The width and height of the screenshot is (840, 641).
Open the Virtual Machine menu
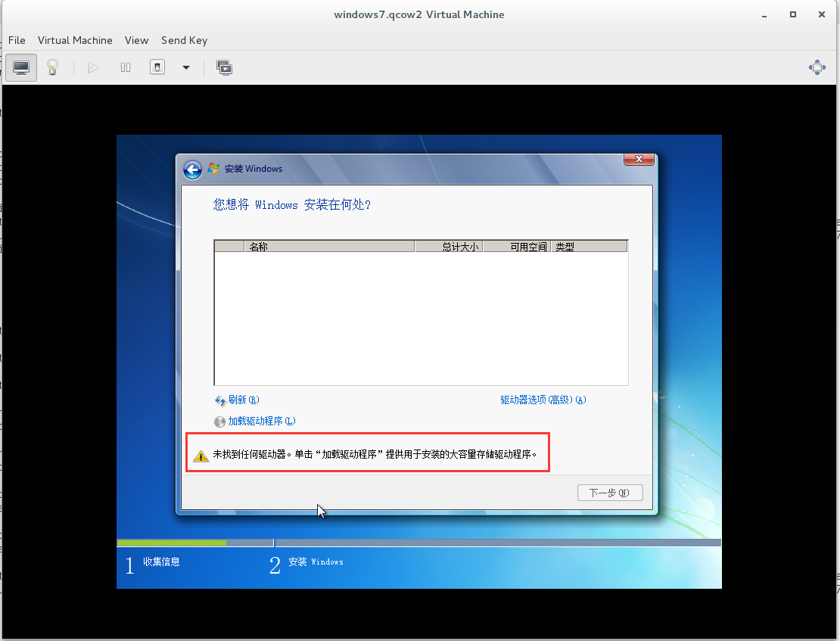click(x=75, y=40)
